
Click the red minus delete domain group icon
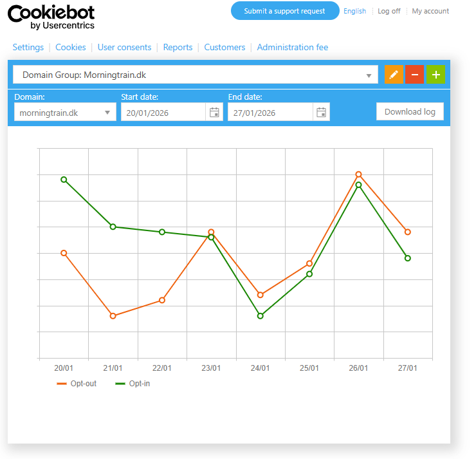(414, 75)
